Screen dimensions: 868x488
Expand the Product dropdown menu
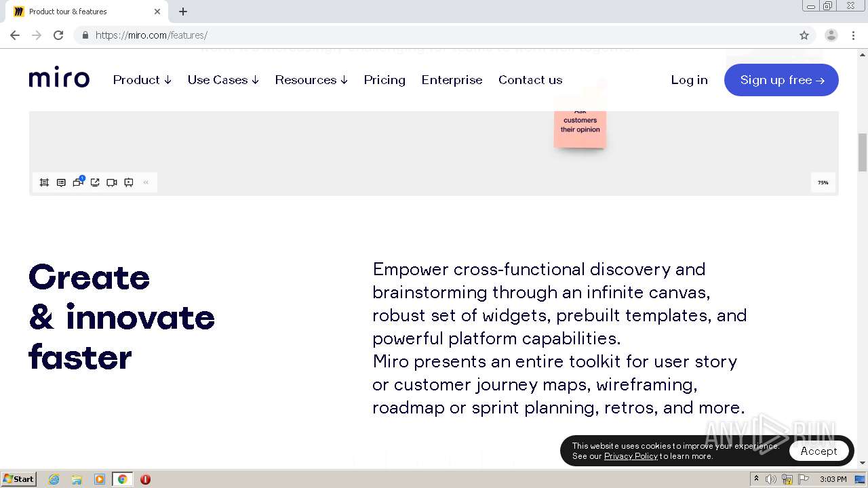click(x=142, y=80)
